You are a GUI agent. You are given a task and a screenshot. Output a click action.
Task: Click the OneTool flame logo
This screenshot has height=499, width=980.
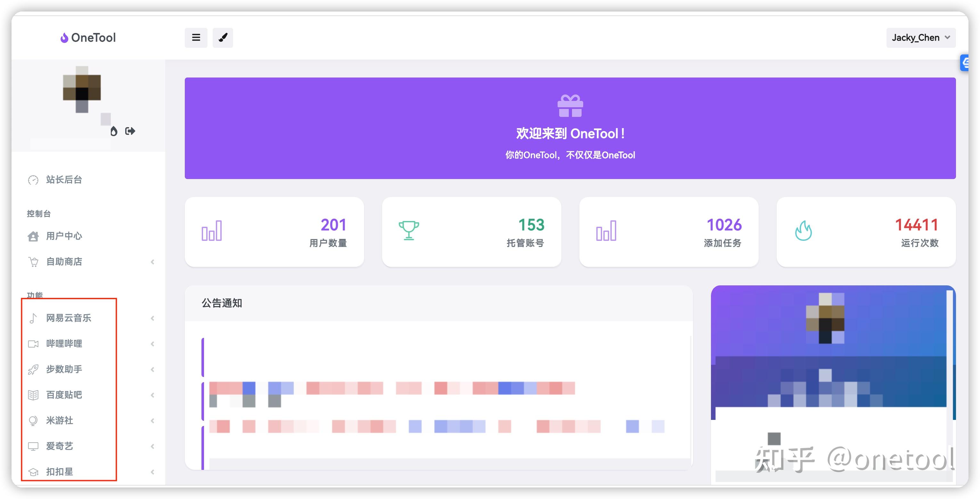(64, 38)
